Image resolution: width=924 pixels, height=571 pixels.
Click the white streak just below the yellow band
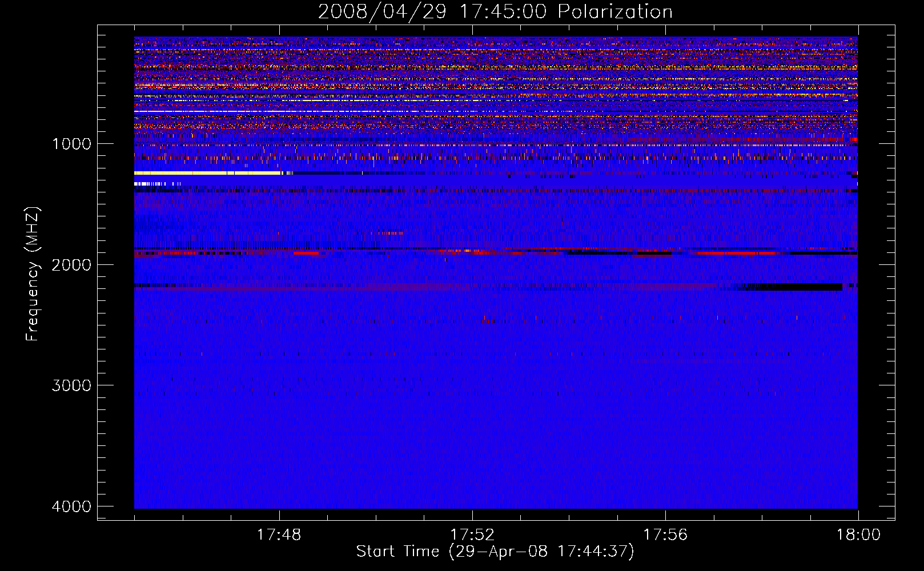pyautogui.click(x=157, y=184)
